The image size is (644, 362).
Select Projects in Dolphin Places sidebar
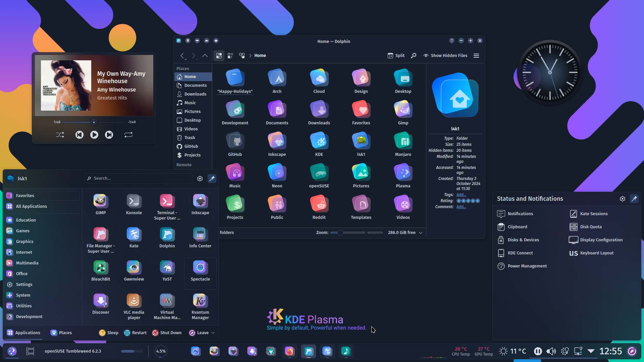click(193, 155)
